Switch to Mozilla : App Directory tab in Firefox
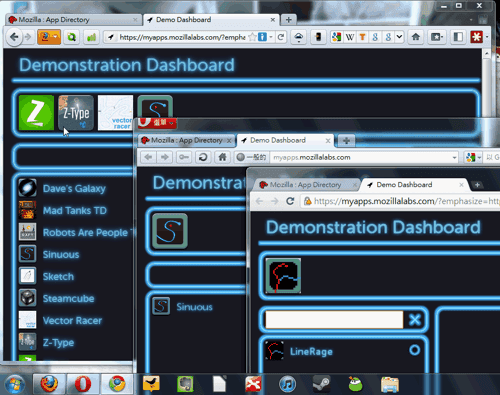500x395 pixels. coord(73,20)
